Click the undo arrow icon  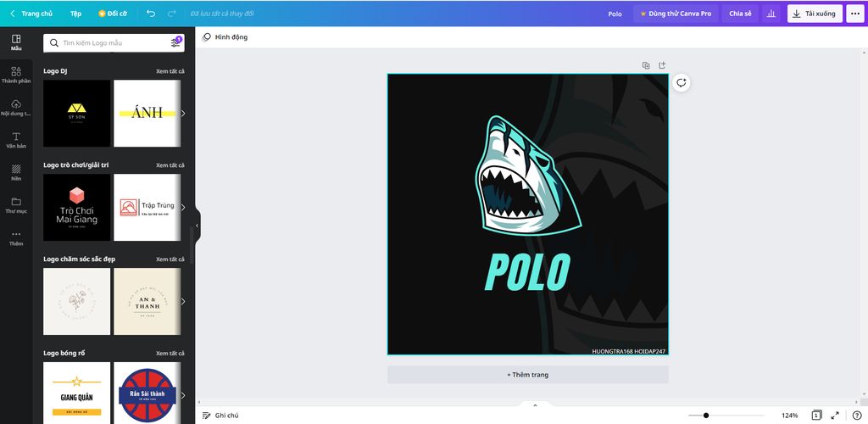point(151,14)
